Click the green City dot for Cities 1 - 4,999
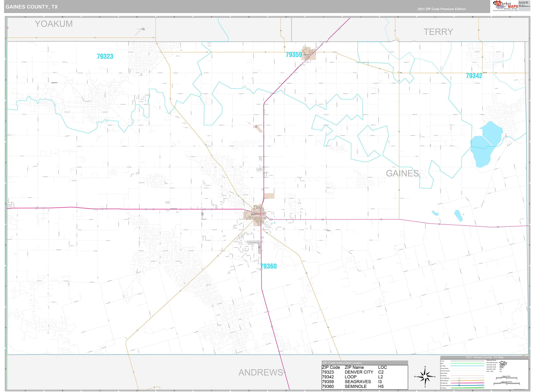 tap(500, 371)
